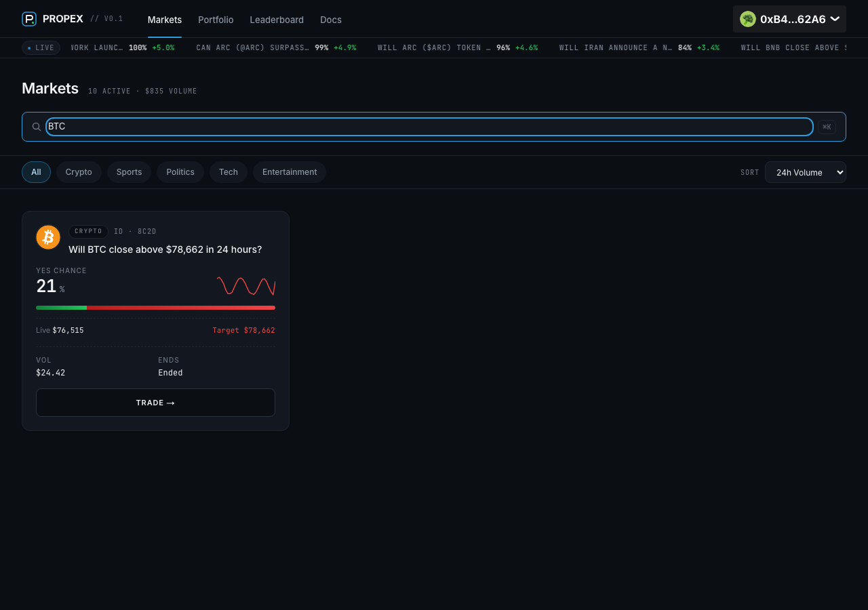Click the 'ID · 8C2D' market identifier

(x=135, y=231)
